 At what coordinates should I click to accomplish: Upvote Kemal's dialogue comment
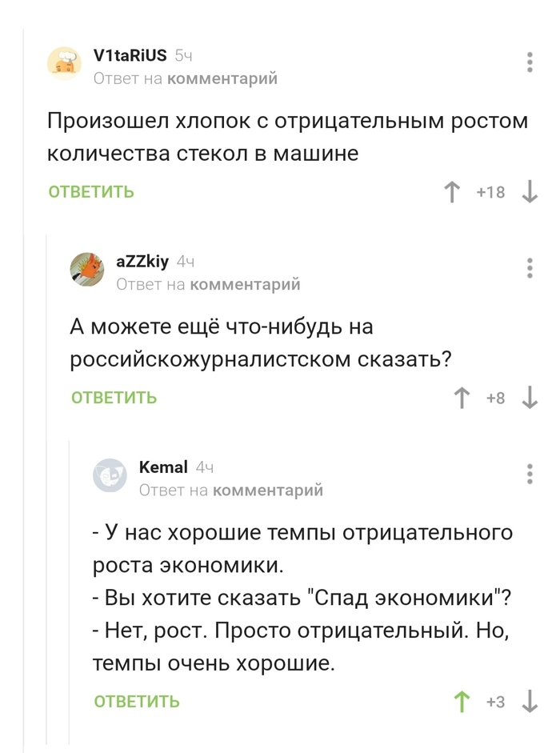(462, 700)
